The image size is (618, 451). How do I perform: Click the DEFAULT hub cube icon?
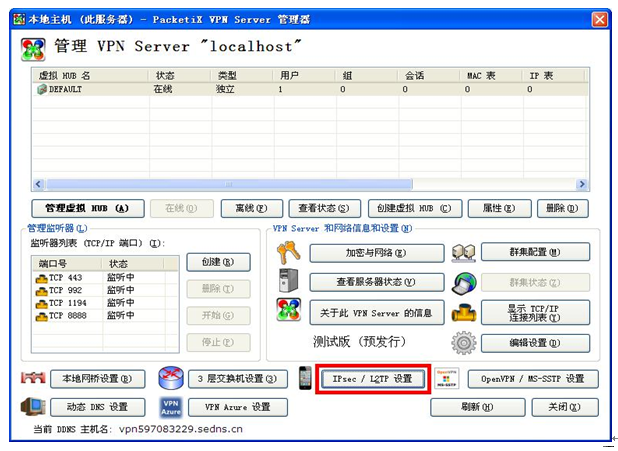click(42, 89)
